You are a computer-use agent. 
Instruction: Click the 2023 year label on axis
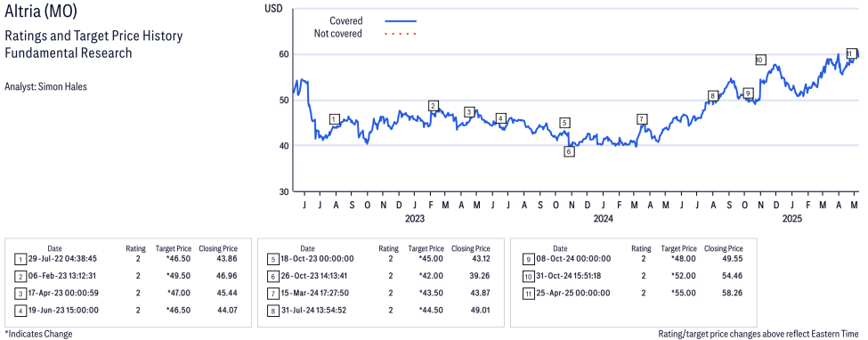coord(414,219)
